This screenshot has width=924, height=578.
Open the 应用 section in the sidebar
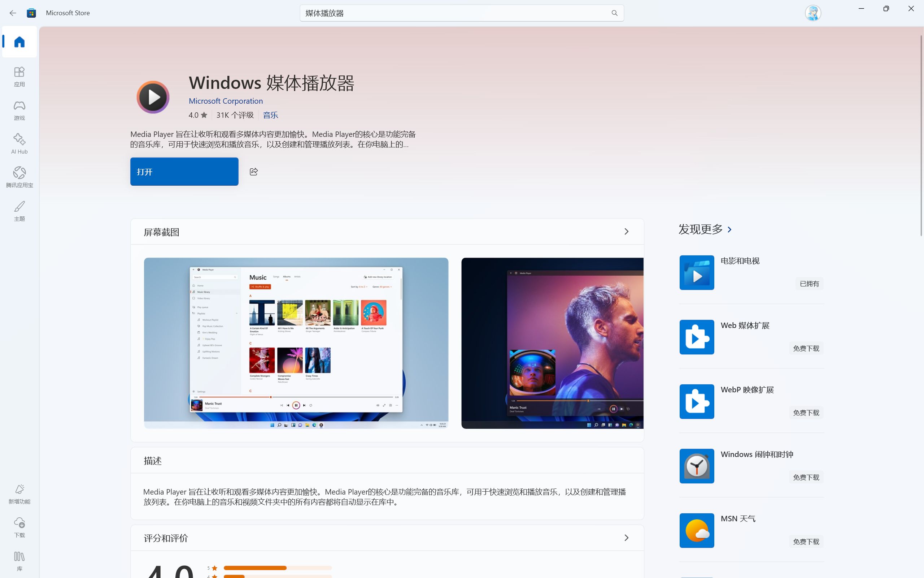(19, 77)
